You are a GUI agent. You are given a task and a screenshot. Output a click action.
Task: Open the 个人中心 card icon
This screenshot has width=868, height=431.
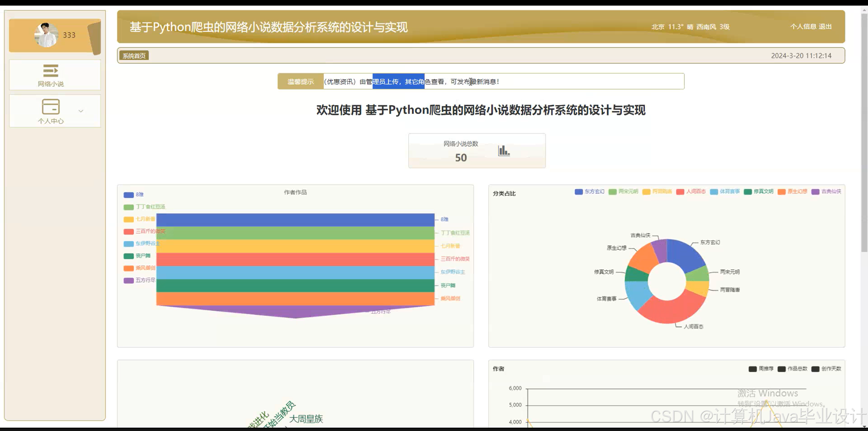[51, 107]
